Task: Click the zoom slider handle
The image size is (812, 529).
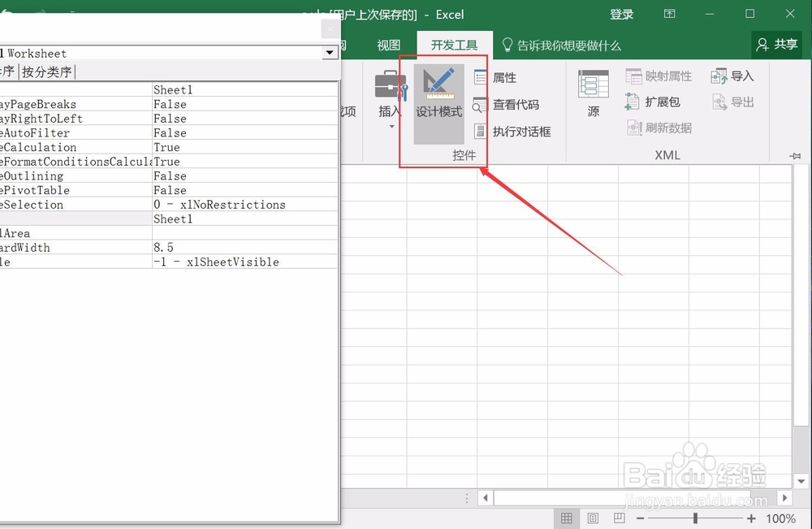Action: [x=696, y=518]
